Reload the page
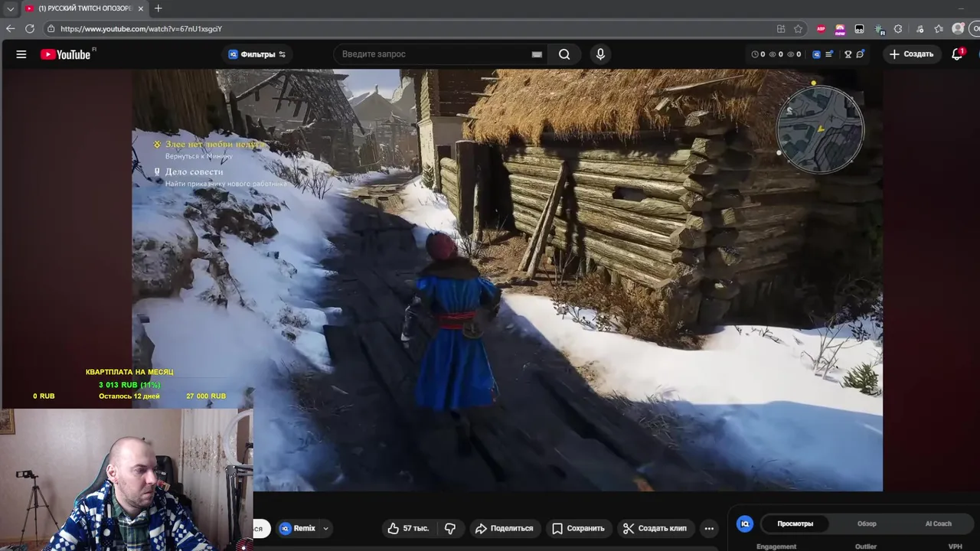The width and height of the screenshot is (980, 551). [x=30, y=29]
